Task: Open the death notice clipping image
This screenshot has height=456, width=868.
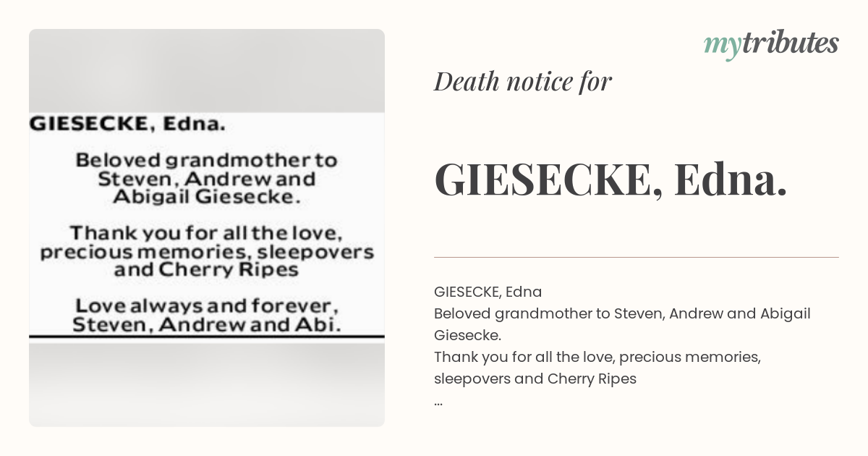Action: 207,228
